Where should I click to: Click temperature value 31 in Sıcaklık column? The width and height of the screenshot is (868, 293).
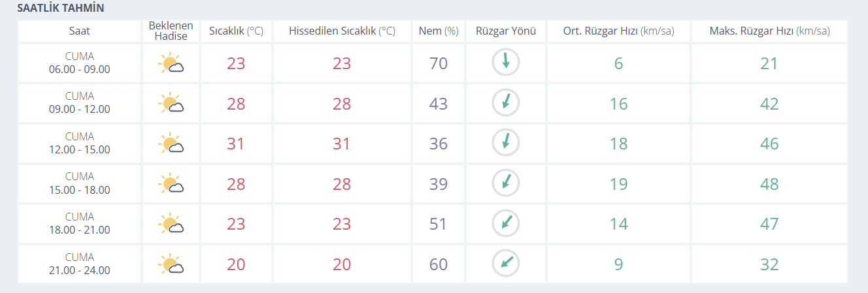point(236,144)
